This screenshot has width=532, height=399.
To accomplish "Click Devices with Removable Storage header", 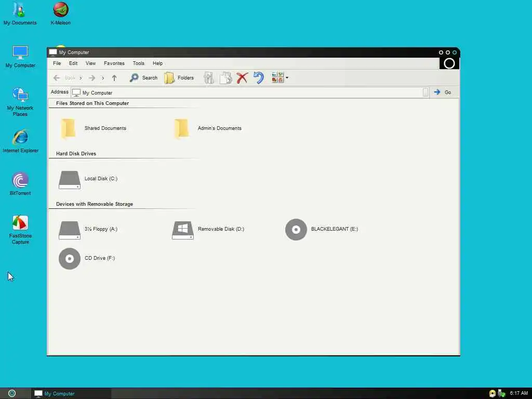I will click(95, 204).
